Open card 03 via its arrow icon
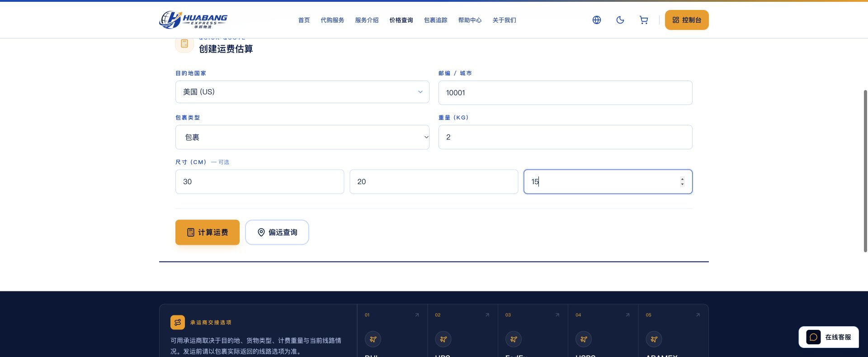This screenshot has height=357, width=868. [x=557, y=315]
